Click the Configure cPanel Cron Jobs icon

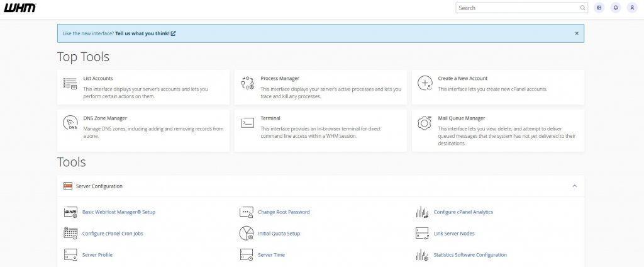click(x=70, y=233)
